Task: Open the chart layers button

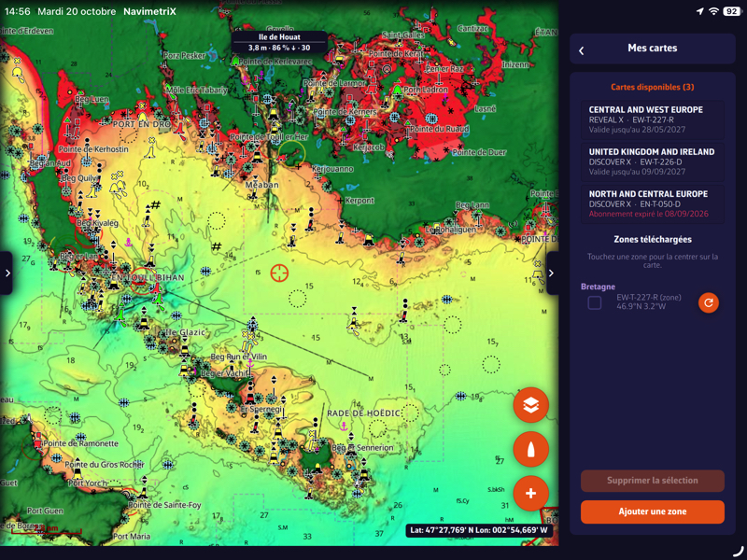Action: click(530, 405)
